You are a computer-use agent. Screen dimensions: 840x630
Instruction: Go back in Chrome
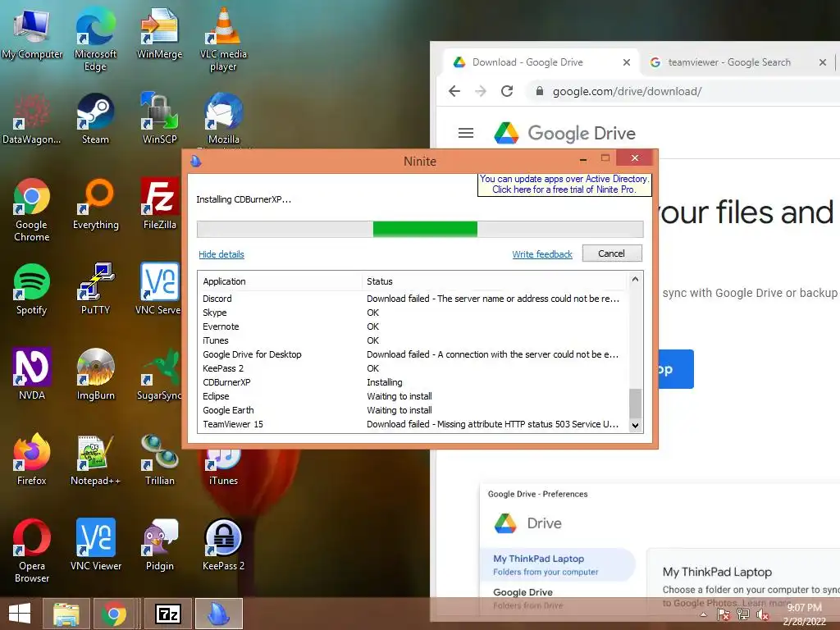point(454,91)
